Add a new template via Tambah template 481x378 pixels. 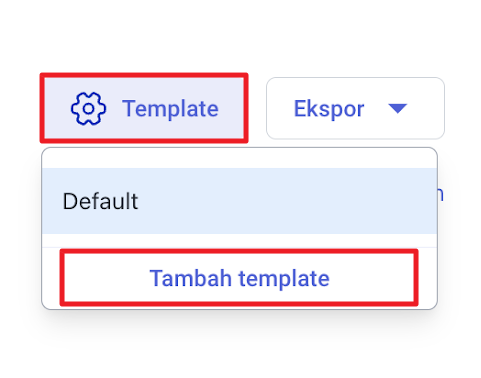tap(239, 278)
